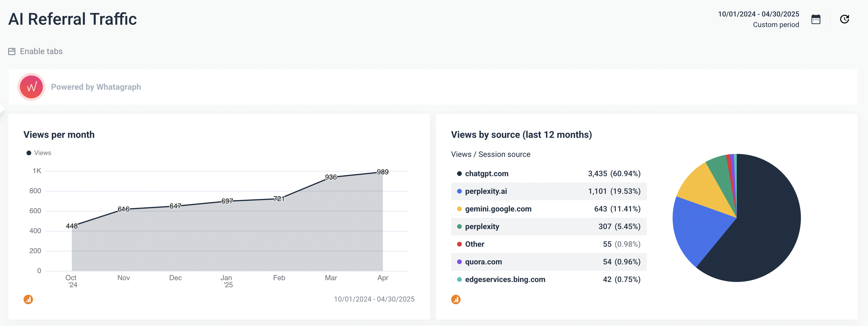868x326 pixels.
Task: Select the edgeservices.bing.com source row
Action: (x=549, y=280)
